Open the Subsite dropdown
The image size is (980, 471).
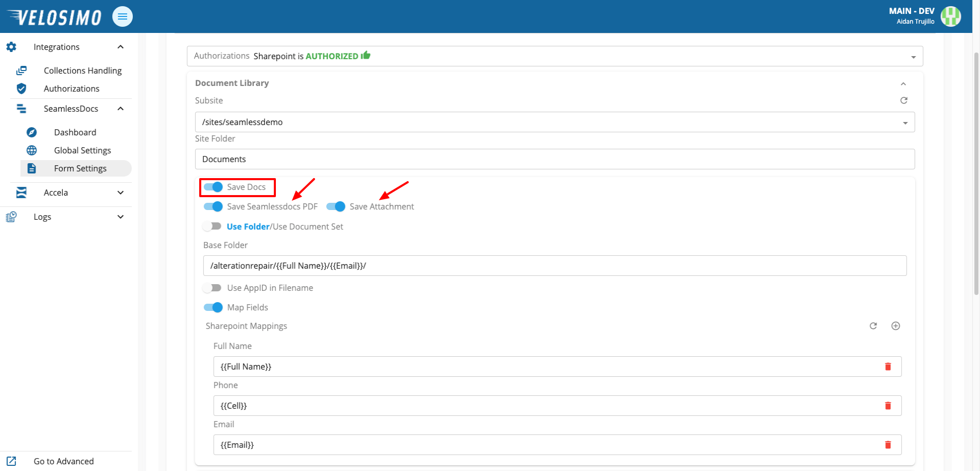905,123
